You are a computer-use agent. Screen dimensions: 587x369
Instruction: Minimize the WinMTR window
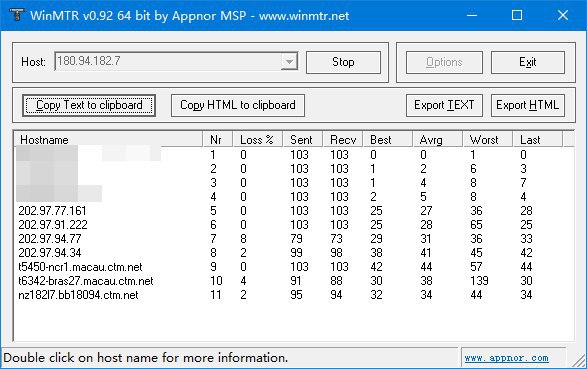pyautogui.click(x=472, y=15)
